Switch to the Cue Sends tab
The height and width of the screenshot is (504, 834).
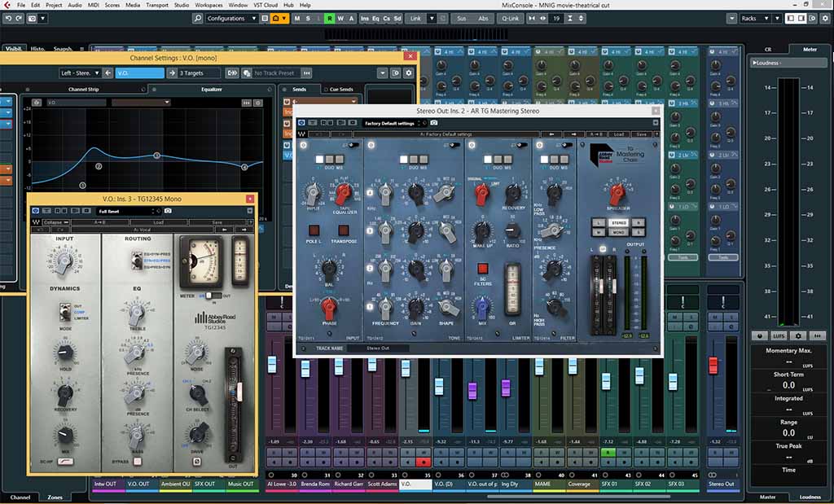point(341,90)
